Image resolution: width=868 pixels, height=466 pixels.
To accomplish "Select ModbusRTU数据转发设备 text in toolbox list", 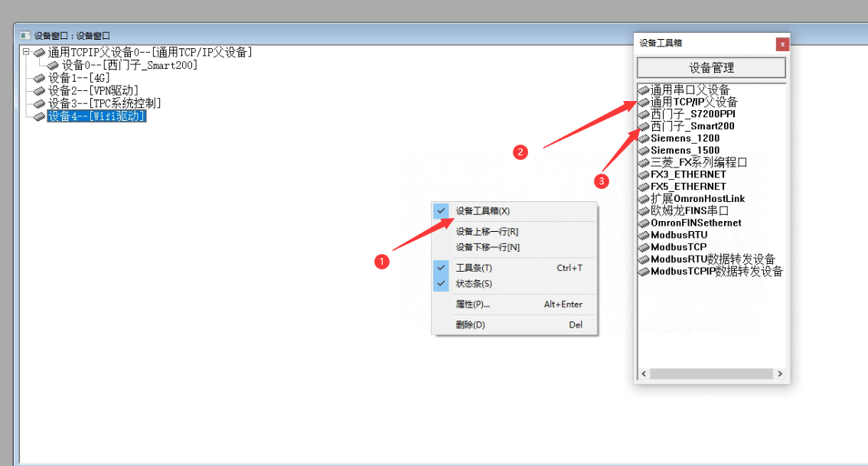I will pos(713,259).
